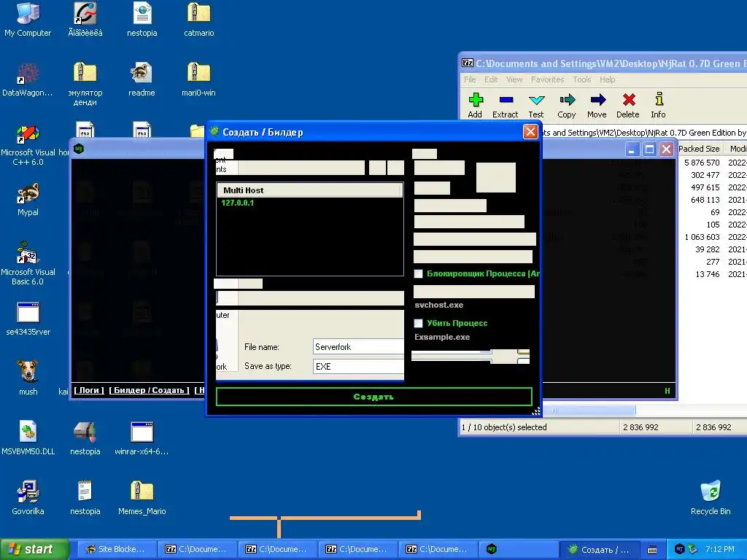The height and width of the screenshot is (560, 747).
Task: Select nestopia NES console icon
Action: point(85,437)
